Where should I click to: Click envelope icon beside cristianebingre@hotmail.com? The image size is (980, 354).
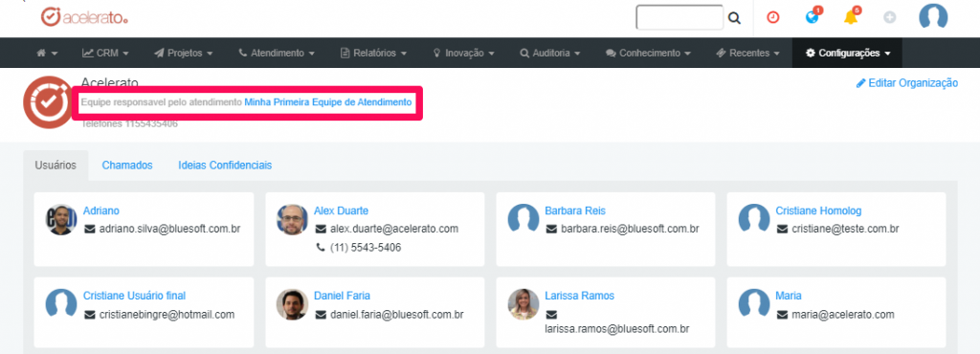89,315
